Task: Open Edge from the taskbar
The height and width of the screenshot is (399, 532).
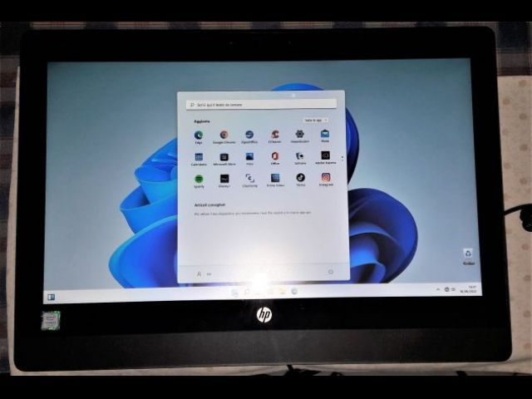Action: [294, 291]
